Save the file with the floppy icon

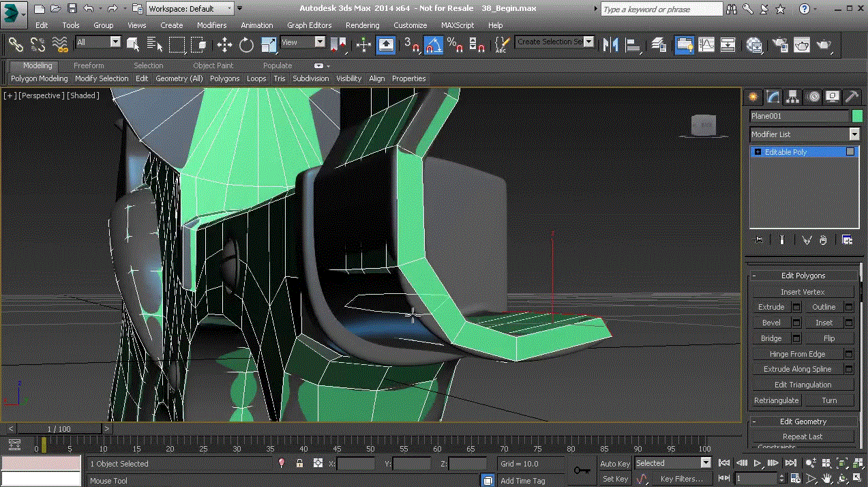pos(72,9)
